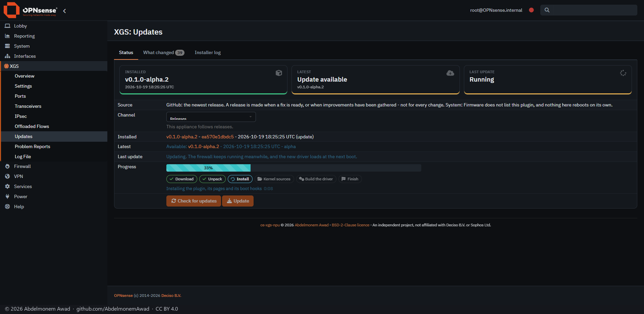Click the VPN globe icon
Image resolution: width=644 pixels, height=314 pixels.
(7, 176)
